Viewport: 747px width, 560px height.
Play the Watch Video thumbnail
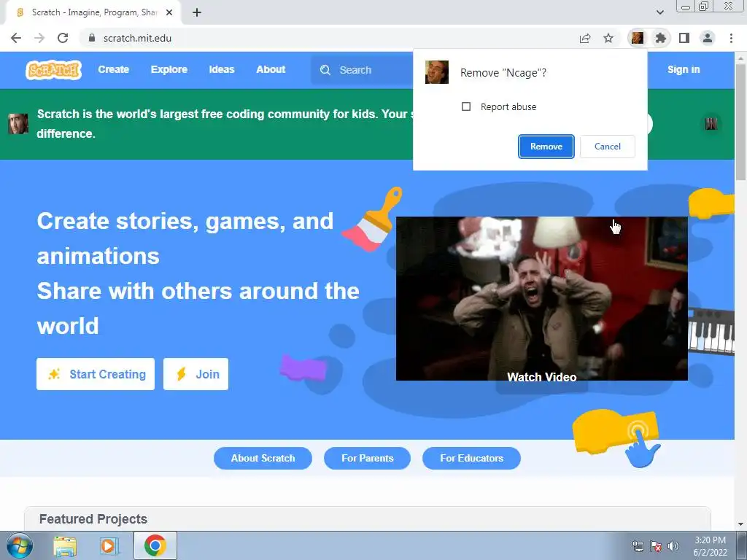click(542, 298)
